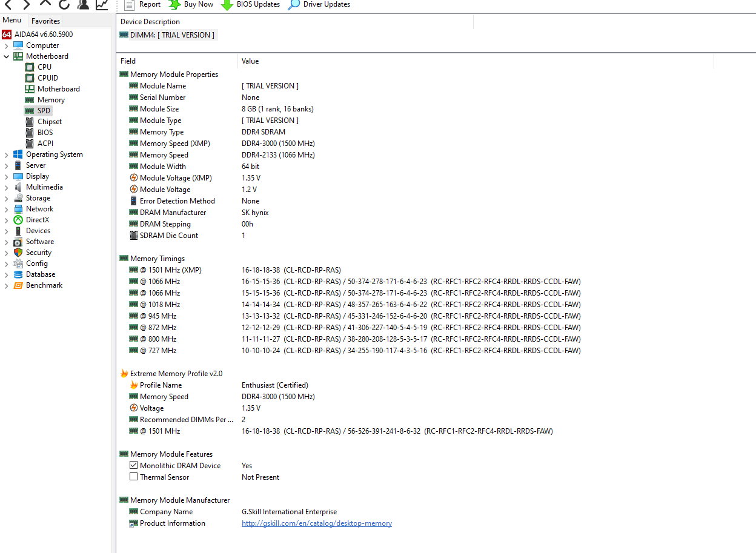Screen dimensions: 756x553
Task: Switch to the Favorites tab
Action: point(45,21)
